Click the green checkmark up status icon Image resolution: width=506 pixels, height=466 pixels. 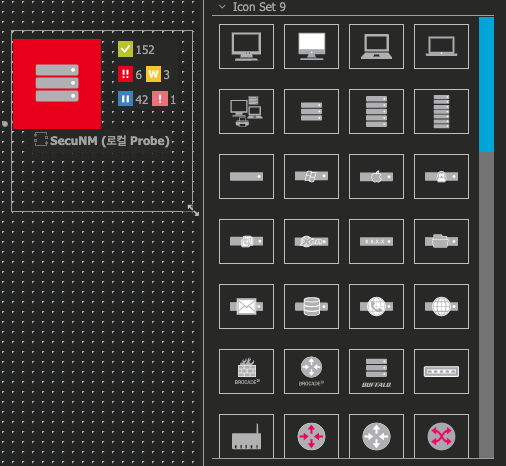(125, 49)
